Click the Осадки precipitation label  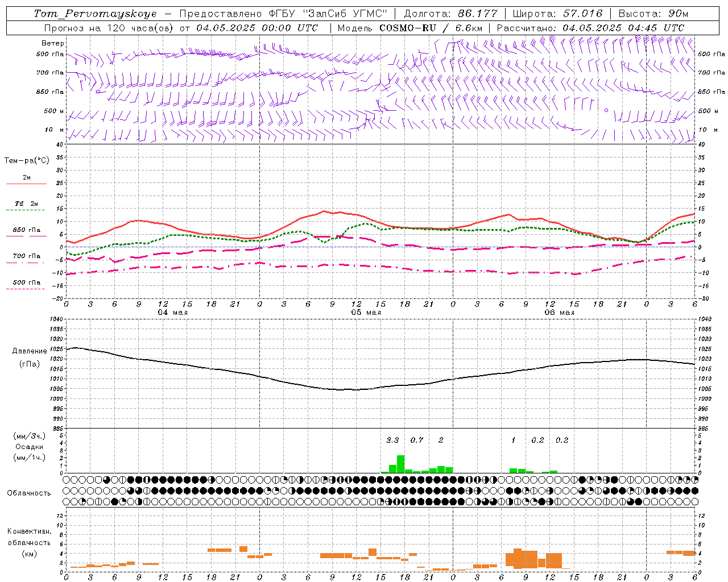(29, 447)
